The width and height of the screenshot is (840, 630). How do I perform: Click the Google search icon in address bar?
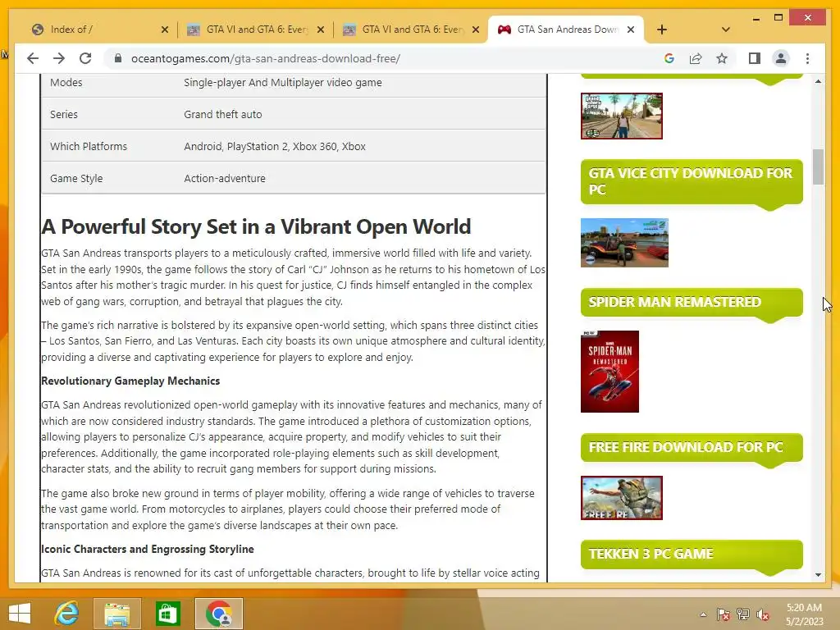[x=669, y=58]
